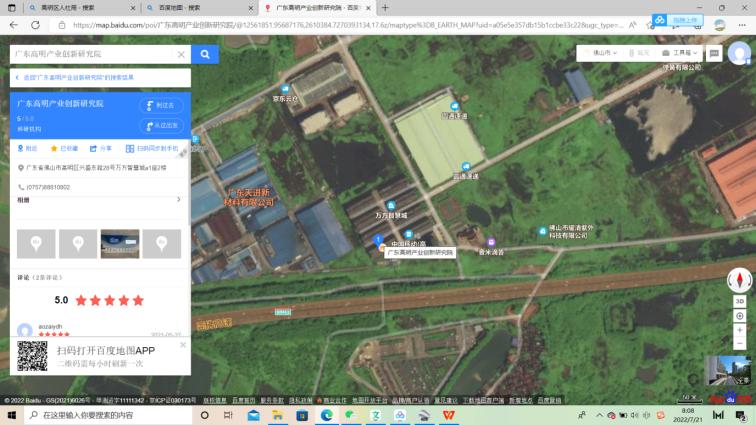The height and width of the screenshot is (425, 756).
Task: Open the WPS Office taskbar icon
Action: pos(448,415)
